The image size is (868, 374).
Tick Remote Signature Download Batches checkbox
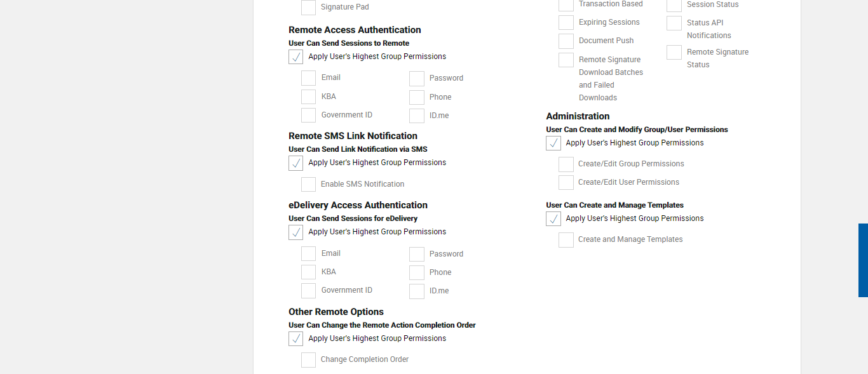pos(566,60)
